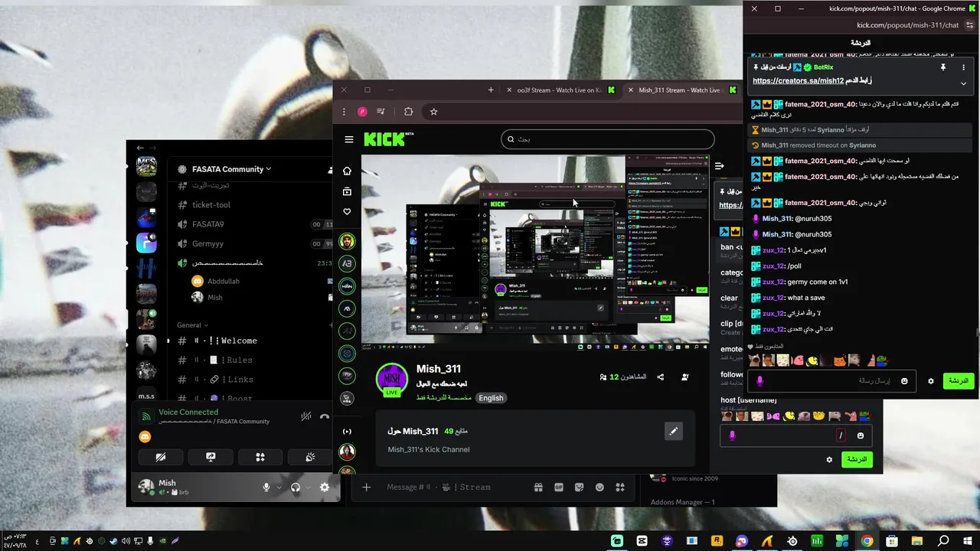Screen dimensions: 980x551
Task: Collapse pinned message chevron in popout chat
Action: [963, 83]
